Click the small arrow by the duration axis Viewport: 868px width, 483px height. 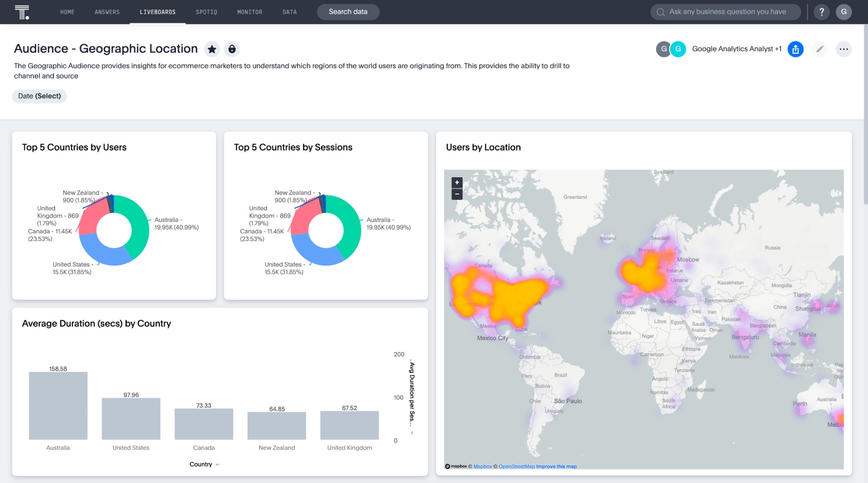(412, 433)
